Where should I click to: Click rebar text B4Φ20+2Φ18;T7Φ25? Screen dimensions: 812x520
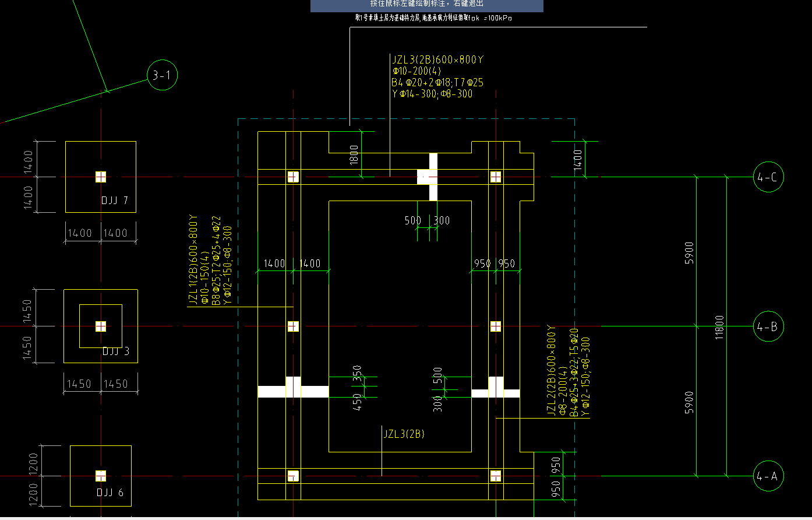tap(437, 83)
